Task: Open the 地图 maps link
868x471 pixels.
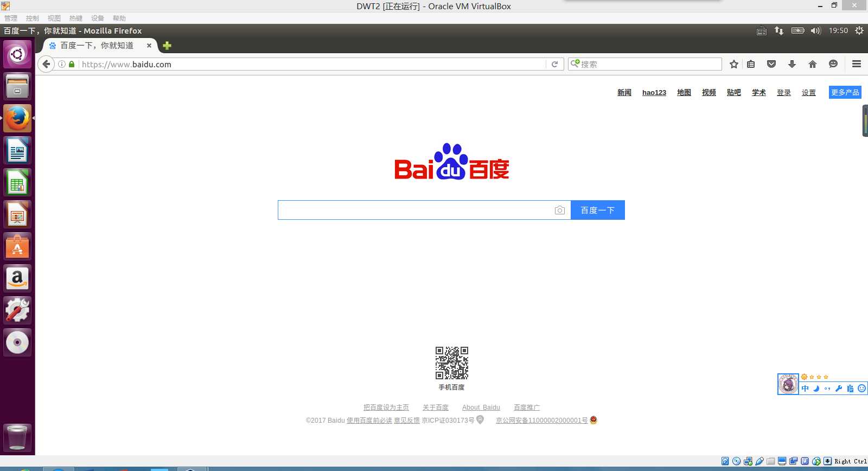Action: pos(684,93)
